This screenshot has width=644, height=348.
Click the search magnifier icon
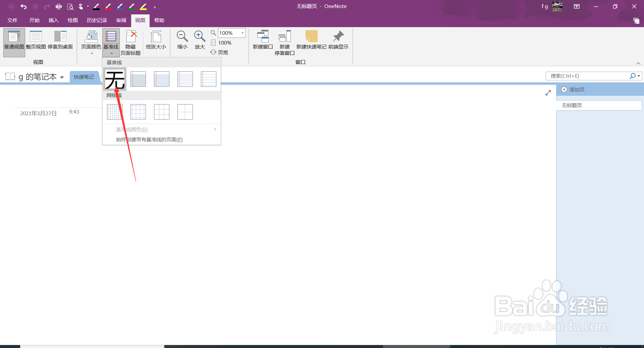(x=633, y=76)
